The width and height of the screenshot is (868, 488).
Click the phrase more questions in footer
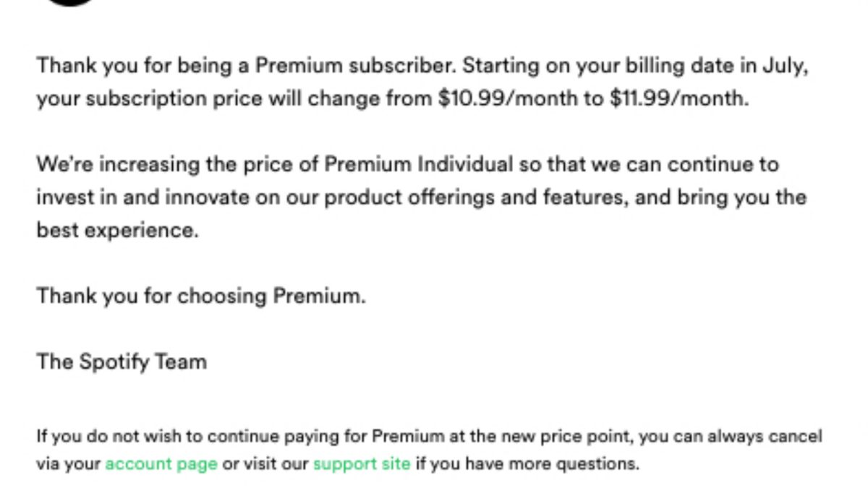pos(592,463)
